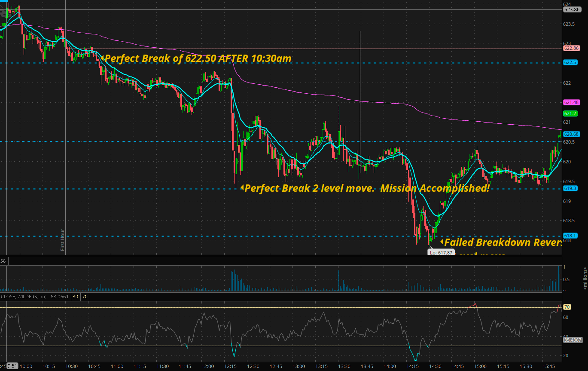Viewport: 588px width, 371px height.
Task: Click the pink 622.86 price axis tag
Action: [571, 48]
